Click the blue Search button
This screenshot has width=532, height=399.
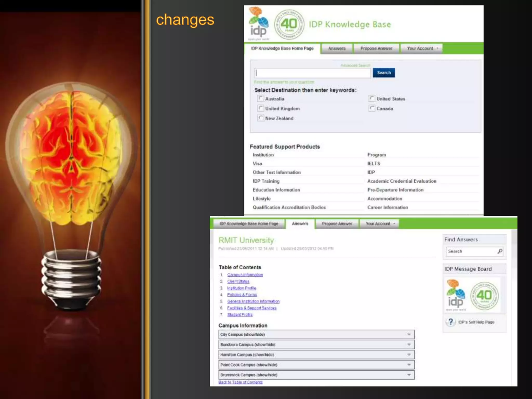point(384,73)
